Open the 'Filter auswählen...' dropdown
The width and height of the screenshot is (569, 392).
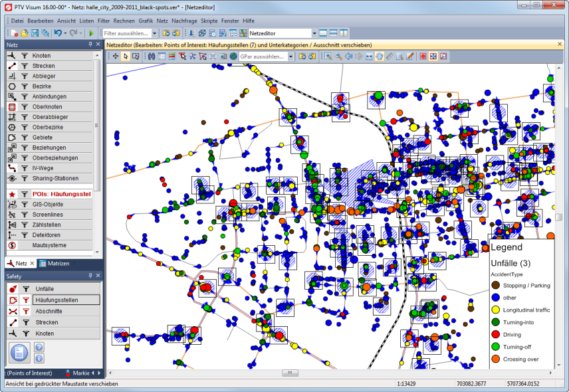(x=154, y=33)
